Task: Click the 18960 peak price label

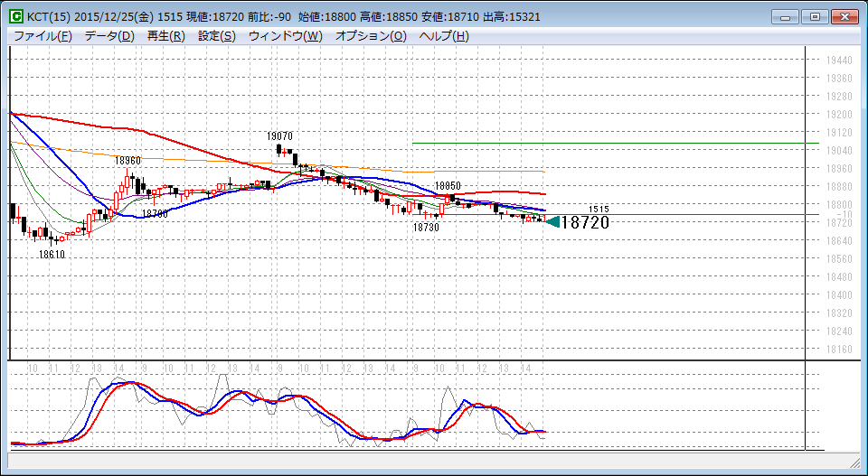Action: [127, 160]
